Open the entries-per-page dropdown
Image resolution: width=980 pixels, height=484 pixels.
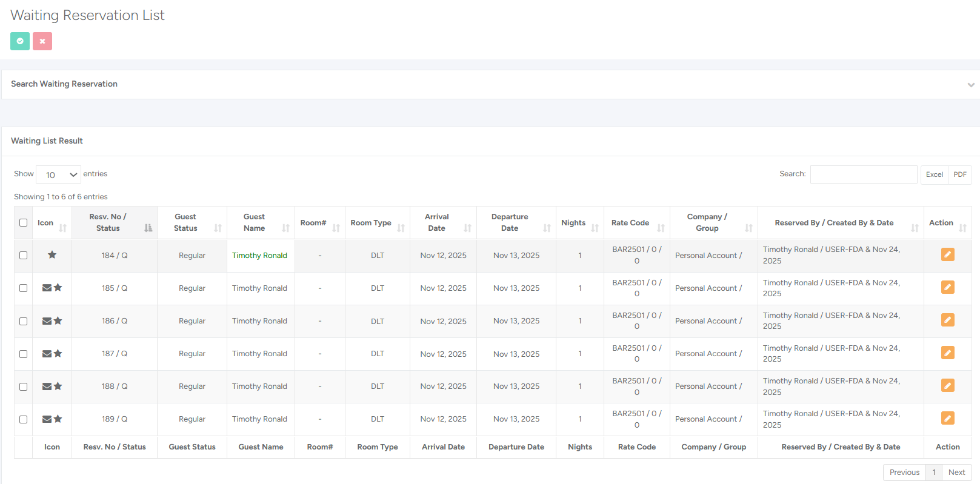(x=58, y=174)
